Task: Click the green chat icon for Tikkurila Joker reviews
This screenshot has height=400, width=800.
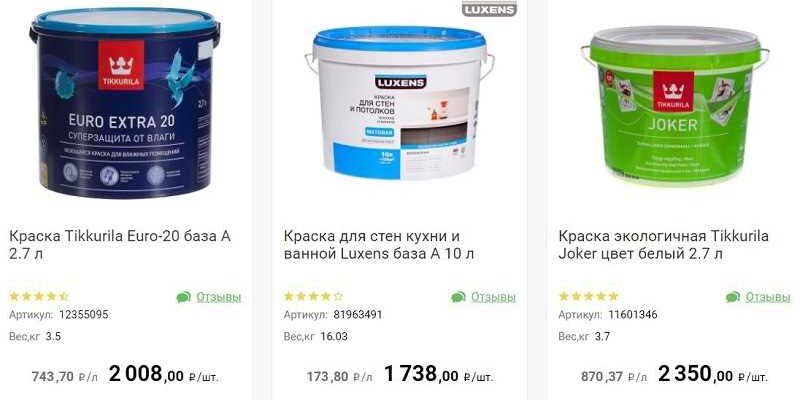Action: point(733,297)
